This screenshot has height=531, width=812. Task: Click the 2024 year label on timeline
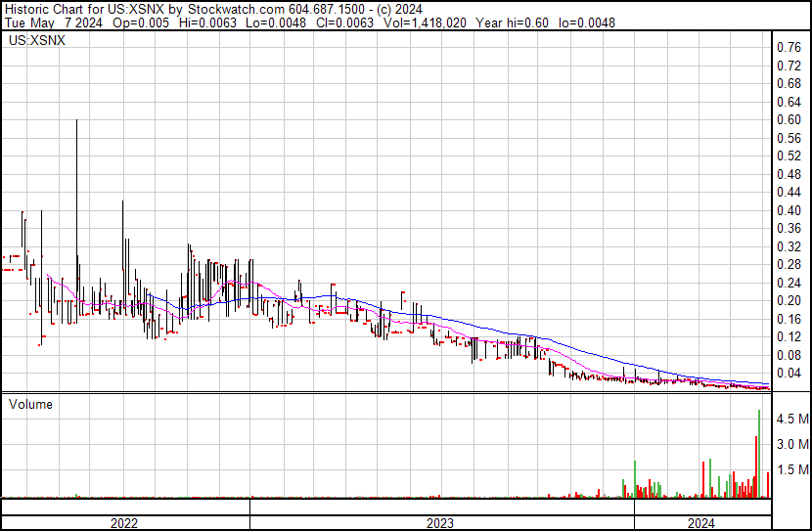pos(701,523)
